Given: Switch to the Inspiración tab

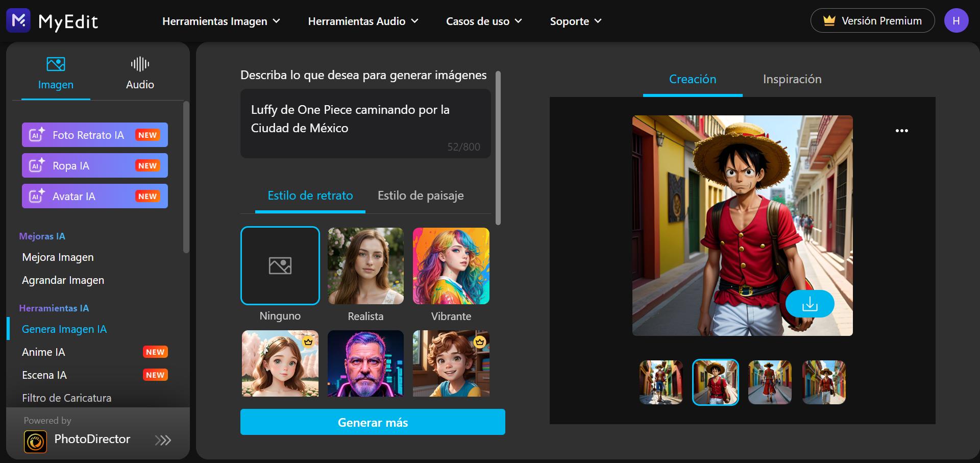Looking at the screenshot, I should [x=792, y=79].
